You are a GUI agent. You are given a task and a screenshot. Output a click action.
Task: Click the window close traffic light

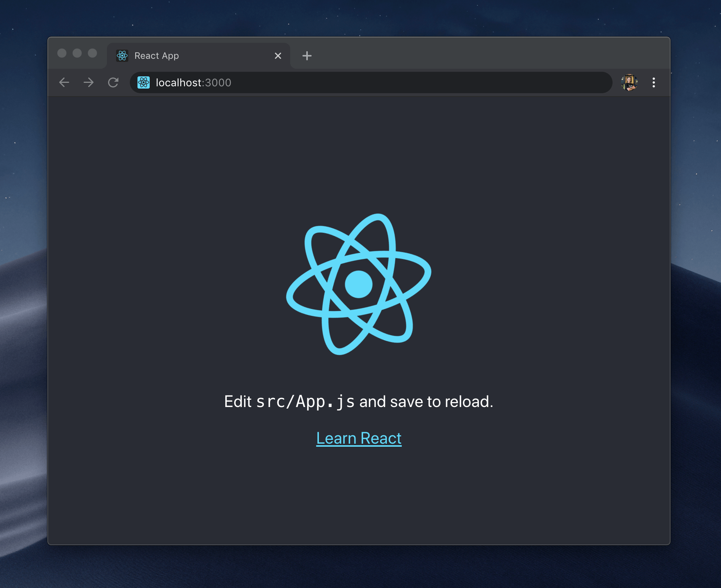62,53
